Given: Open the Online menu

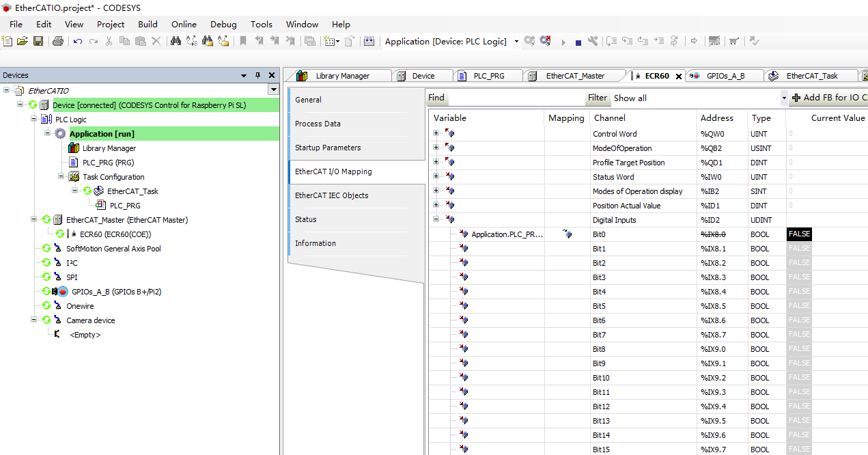Looking at the screenshot, I should (x=184, y=24).
